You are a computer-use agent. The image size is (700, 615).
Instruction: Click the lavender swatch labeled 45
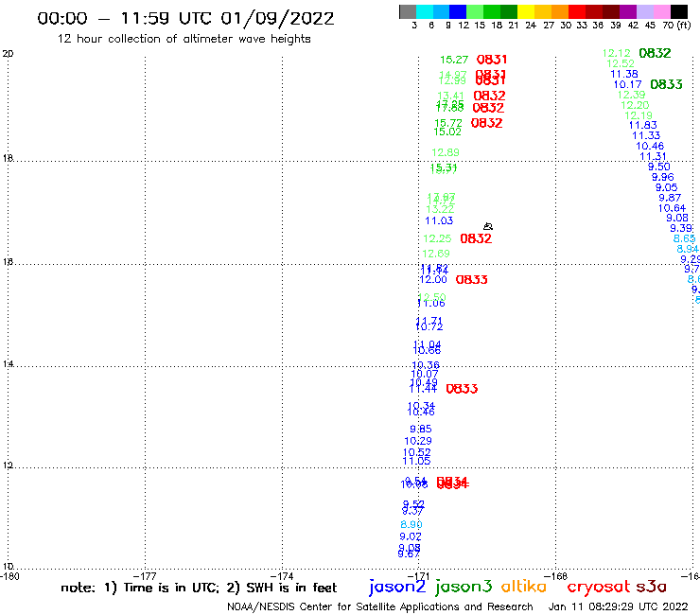(x=644, y=11)
